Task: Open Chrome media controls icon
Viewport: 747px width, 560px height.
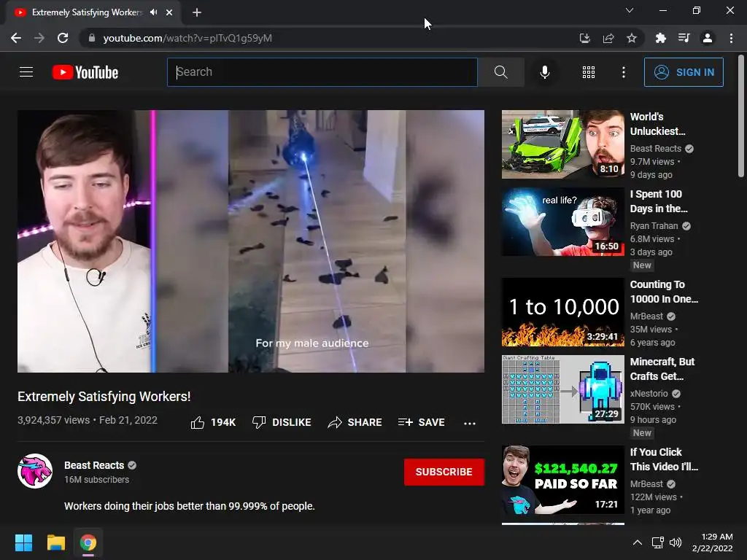Action: (x=684, y=38)
